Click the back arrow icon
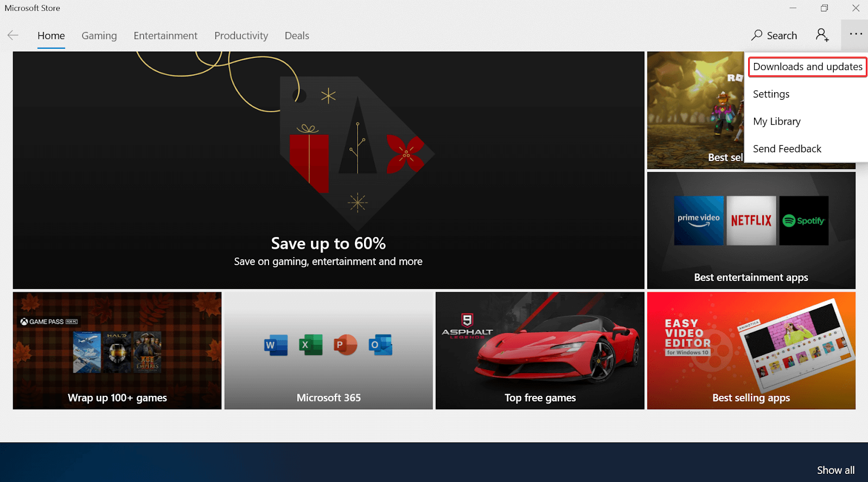Image resolution: width=868 pixels, height=482 pixels. tap(13, 36)
